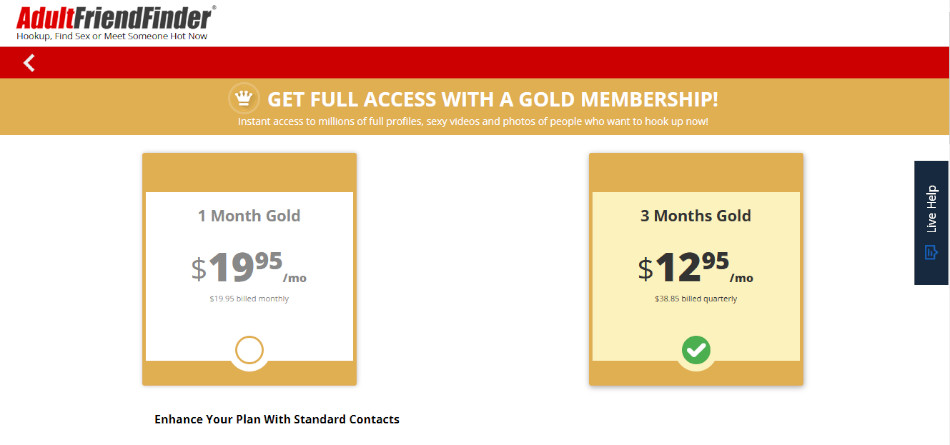950x445 pixels.
Task: Click the green checkmark on 3 Months Gold
Action: [696, 350]
